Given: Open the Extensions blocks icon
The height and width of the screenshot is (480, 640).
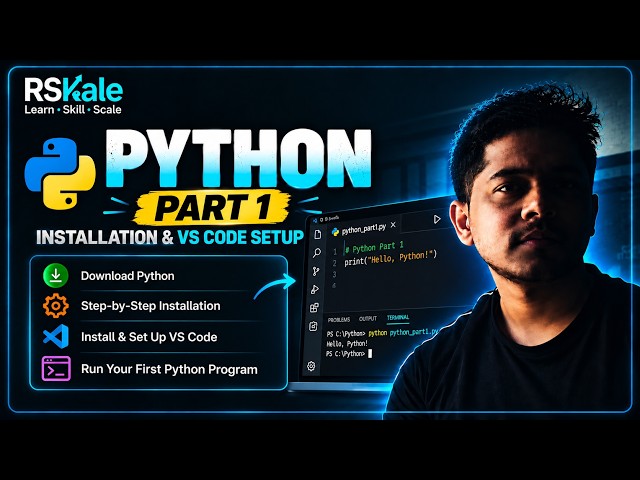Looking at the screenshot, I should pyautogui.click(x=314, y=308).
